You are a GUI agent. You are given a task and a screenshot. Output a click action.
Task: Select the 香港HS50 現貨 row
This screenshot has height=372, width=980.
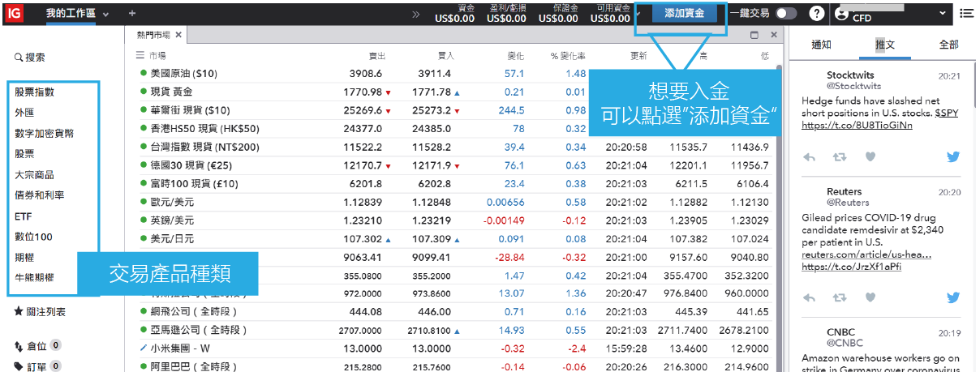[x=454, y=128]
